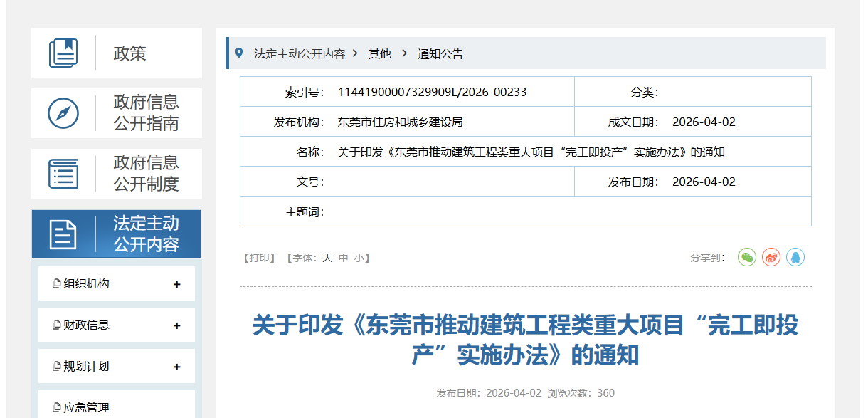Screen dimensions: 868x418
Task: Expand the 财政信息 section
Action: click(176, 325)
